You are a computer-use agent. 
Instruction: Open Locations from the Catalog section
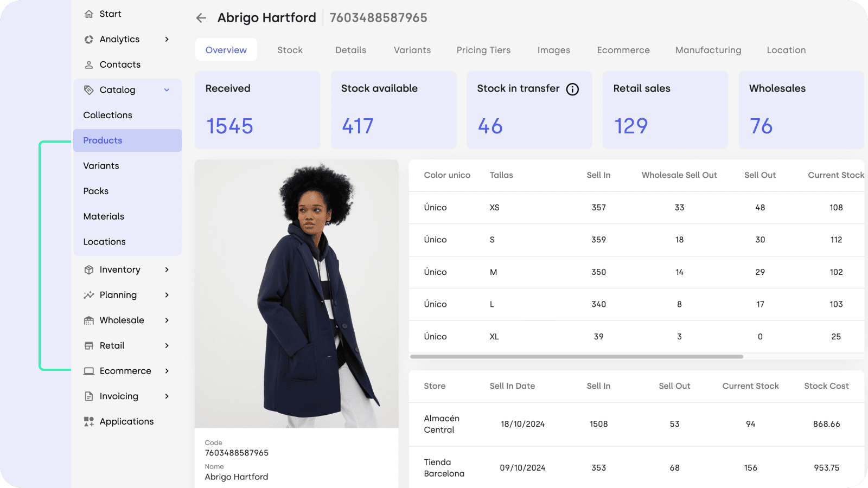pos(104,242)
